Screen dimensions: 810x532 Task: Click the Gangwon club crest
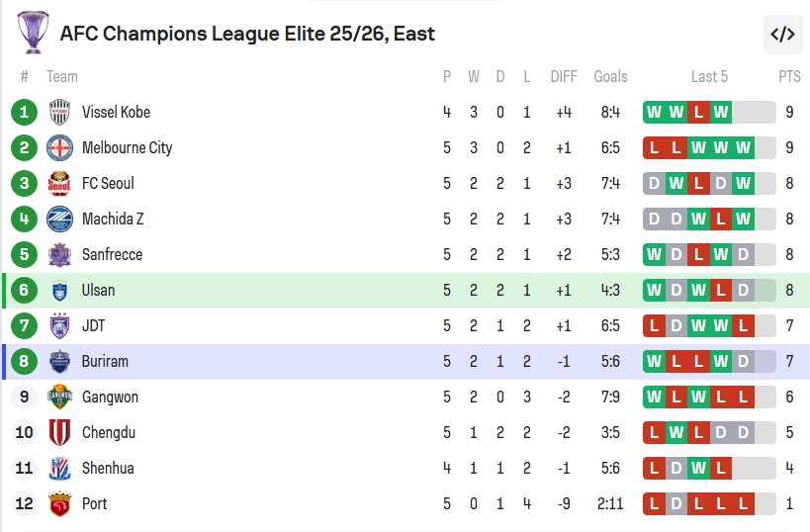59,398
